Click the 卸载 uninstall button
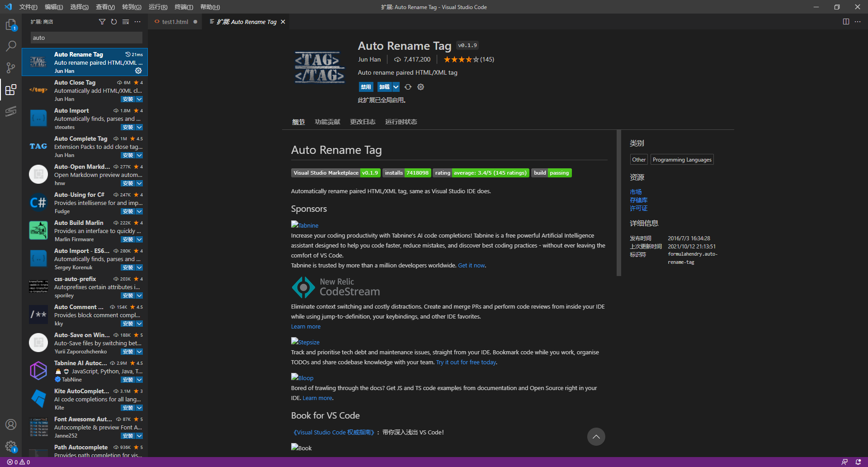The width and height of the screenshot is (868, 467). (384, 87)
